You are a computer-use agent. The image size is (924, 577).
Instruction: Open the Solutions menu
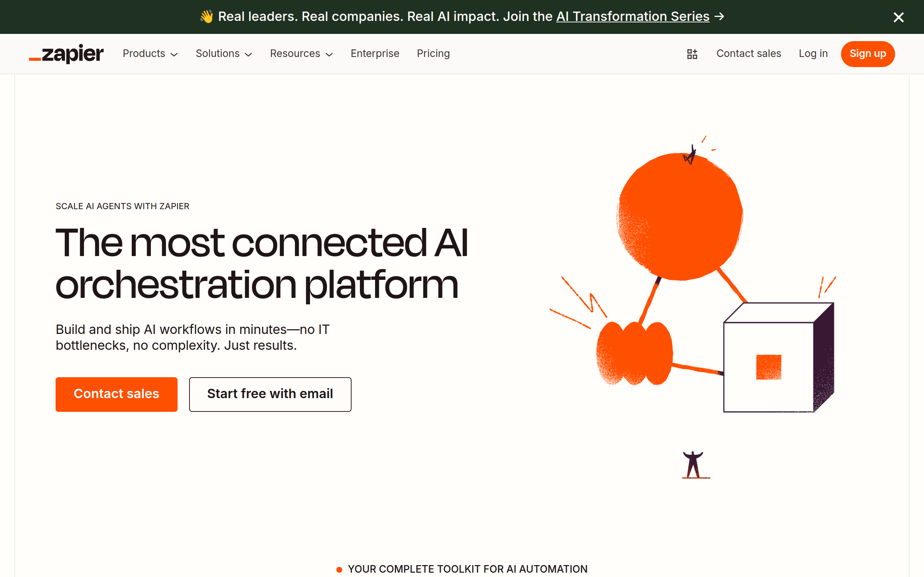pos(224,54)
